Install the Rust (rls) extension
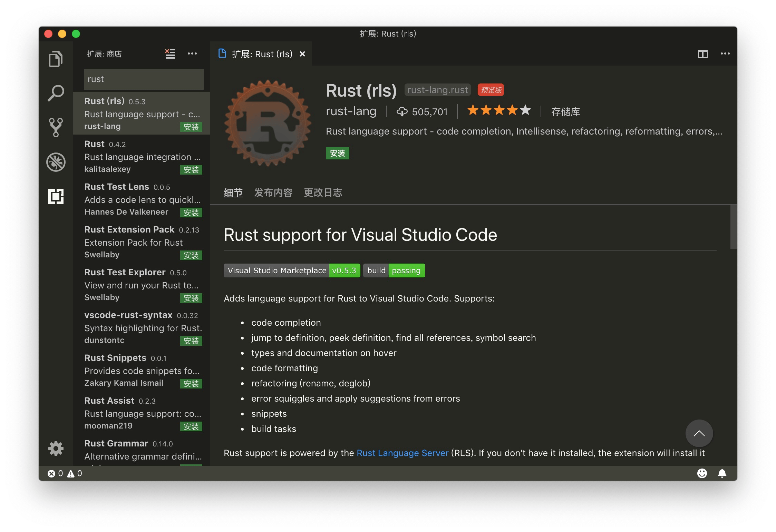776x532 pixels. (x=337, y=153)
